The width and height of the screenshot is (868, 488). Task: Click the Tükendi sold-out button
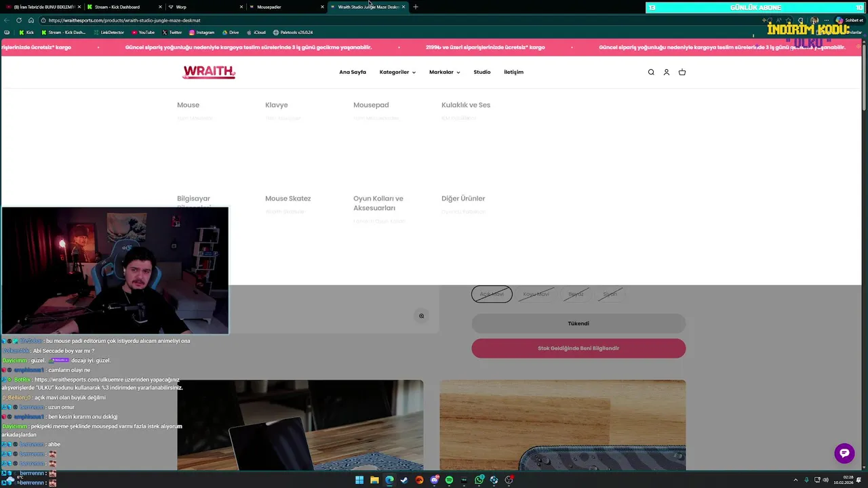578,323
